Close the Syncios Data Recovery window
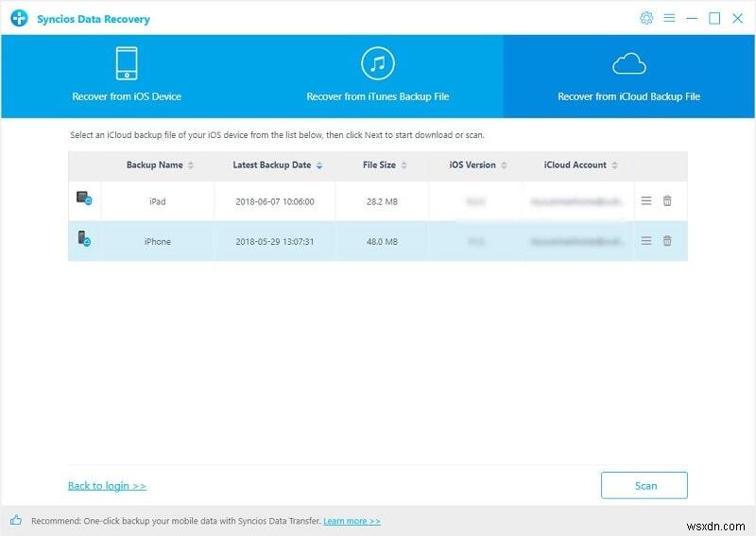756x536 pixels. click(x=737, y=18)
